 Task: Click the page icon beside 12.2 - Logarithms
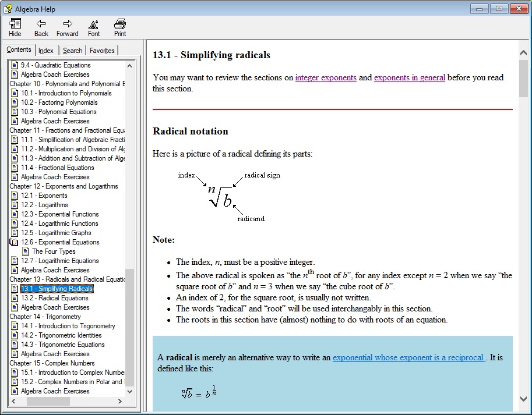click(x=15, y=205)
